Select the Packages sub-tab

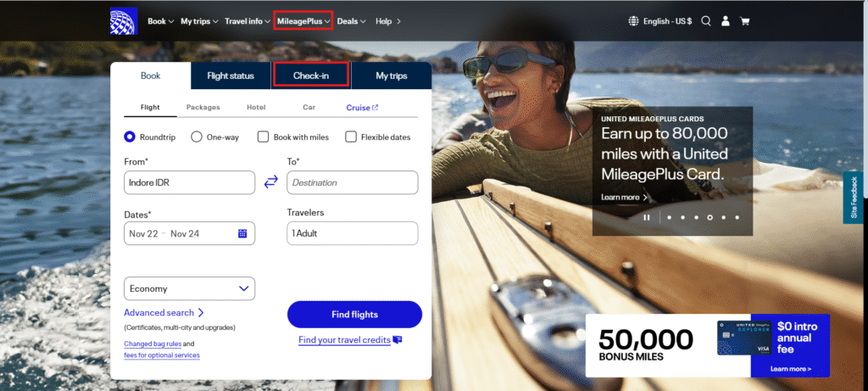203,108
